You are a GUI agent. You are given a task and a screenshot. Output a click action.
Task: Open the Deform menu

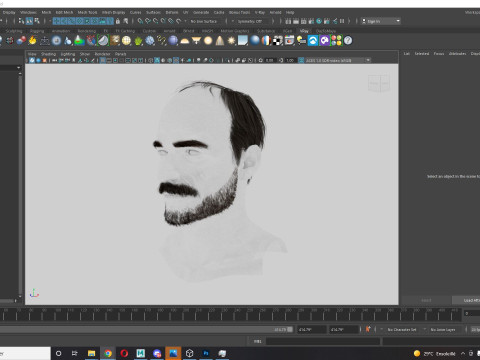click(172, 12)
